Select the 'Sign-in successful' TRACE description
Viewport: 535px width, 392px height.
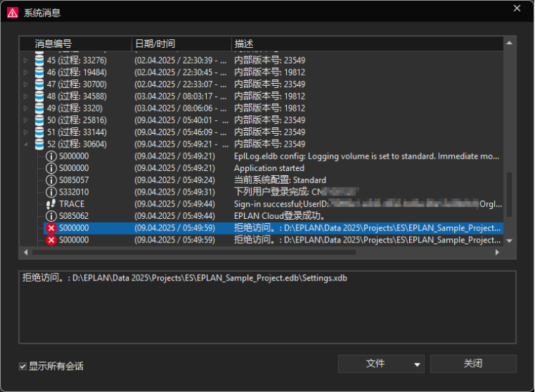tap(368, 204)
